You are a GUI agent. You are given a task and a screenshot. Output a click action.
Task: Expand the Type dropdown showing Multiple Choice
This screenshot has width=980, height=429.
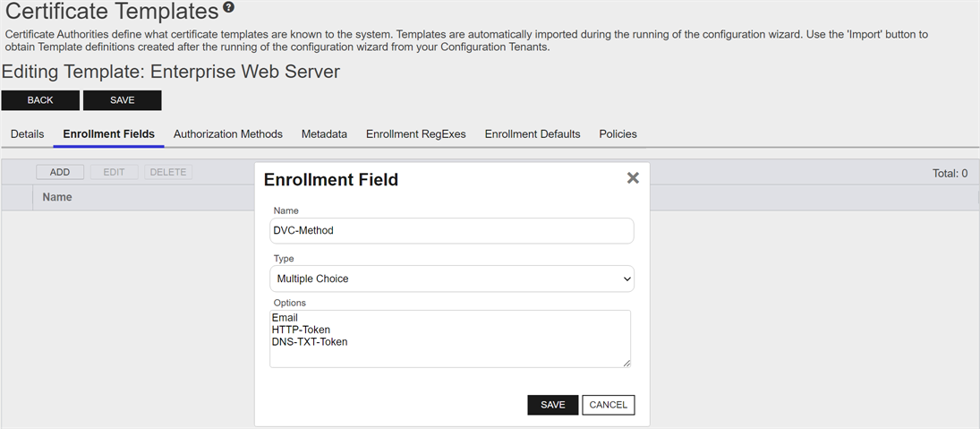(451, 279)
